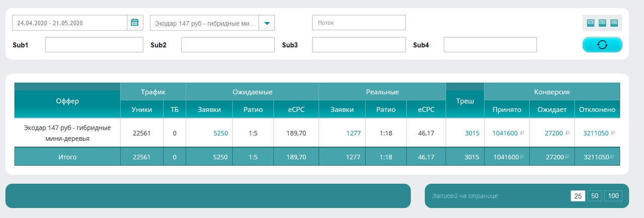Open the real leads value 1277
The width and height of the screenshot is (644, 218).
pyautogui.click(x=354, y=133)
